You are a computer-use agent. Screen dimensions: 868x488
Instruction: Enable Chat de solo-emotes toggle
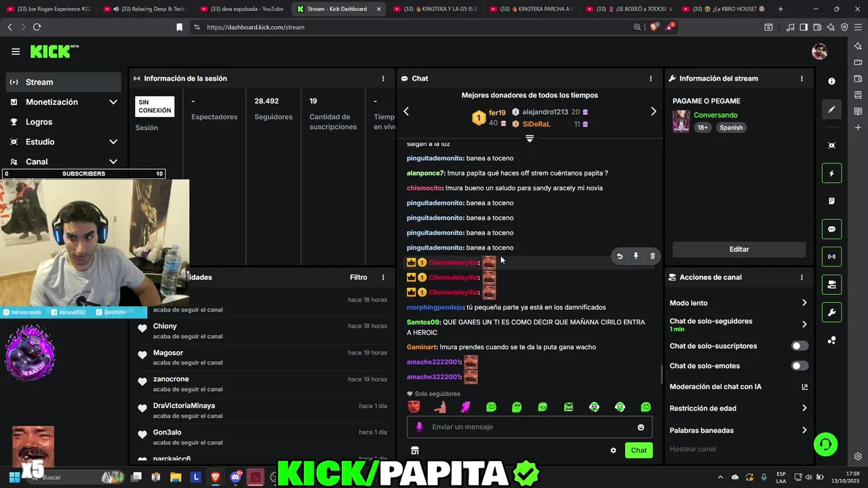(800, 366)
